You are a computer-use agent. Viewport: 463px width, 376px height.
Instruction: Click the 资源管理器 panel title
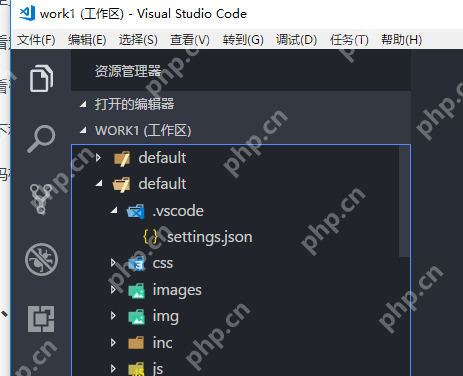[128, 71]
